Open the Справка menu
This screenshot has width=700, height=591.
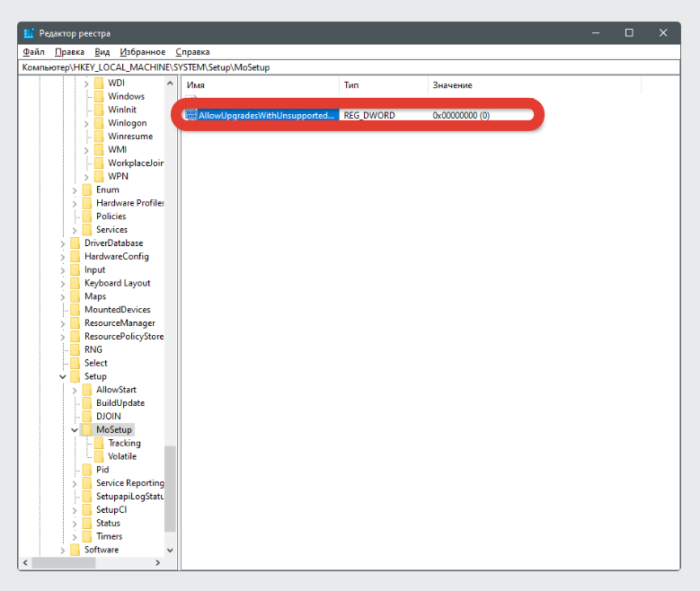tap(192, 52)
